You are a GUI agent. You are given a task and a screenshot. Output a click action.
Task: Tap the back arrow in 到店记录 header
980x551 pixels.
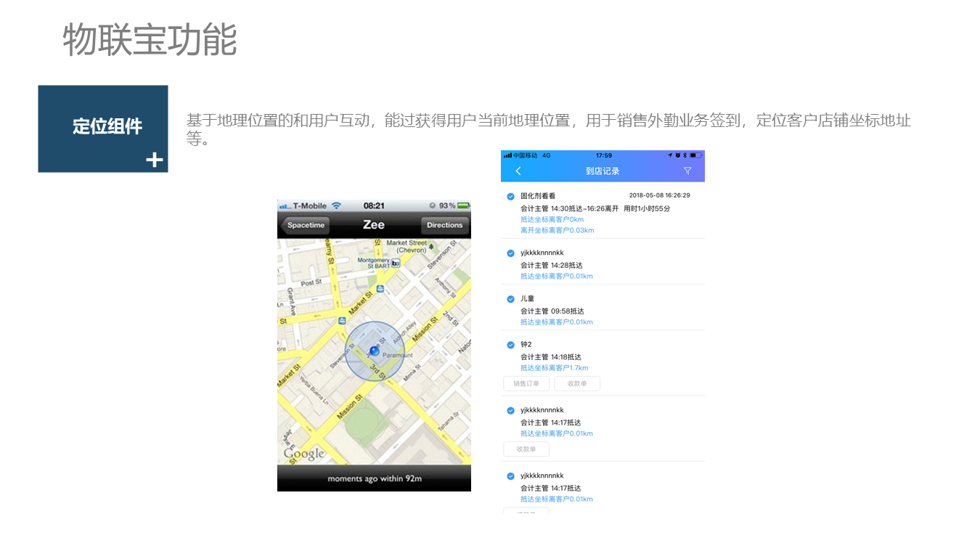pos(518,171)
